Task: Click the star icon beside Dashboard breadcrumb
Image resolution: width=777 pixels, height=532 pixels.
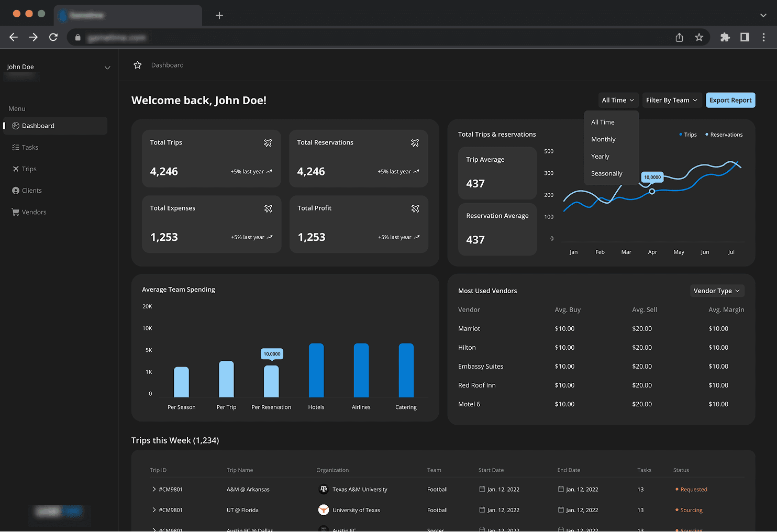Action: click(x=138, y=65)
